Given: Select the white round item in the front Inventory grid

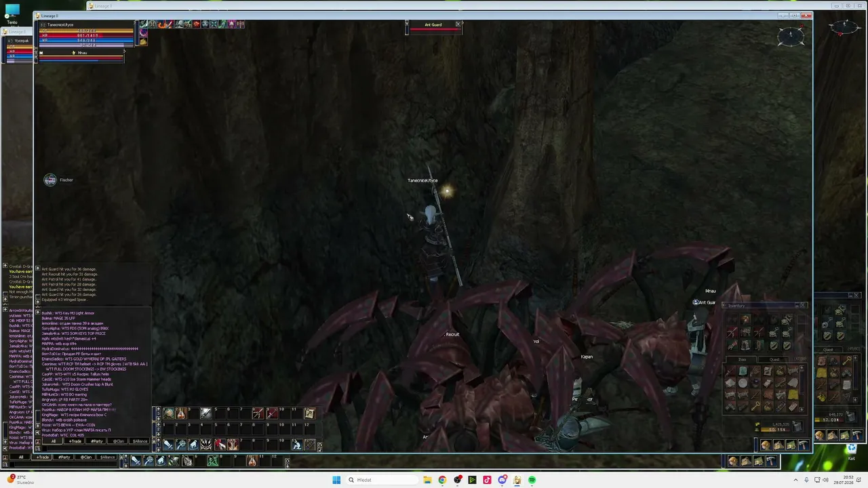Looking at the screenshot, I should [743, 382].
